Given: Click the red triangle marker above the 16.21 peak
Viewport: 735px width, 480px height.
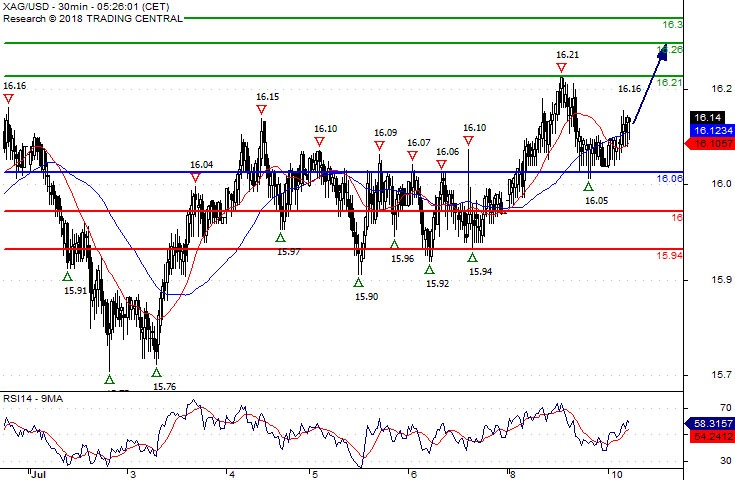Looking at the screenshot, I should tap(561, 68).
